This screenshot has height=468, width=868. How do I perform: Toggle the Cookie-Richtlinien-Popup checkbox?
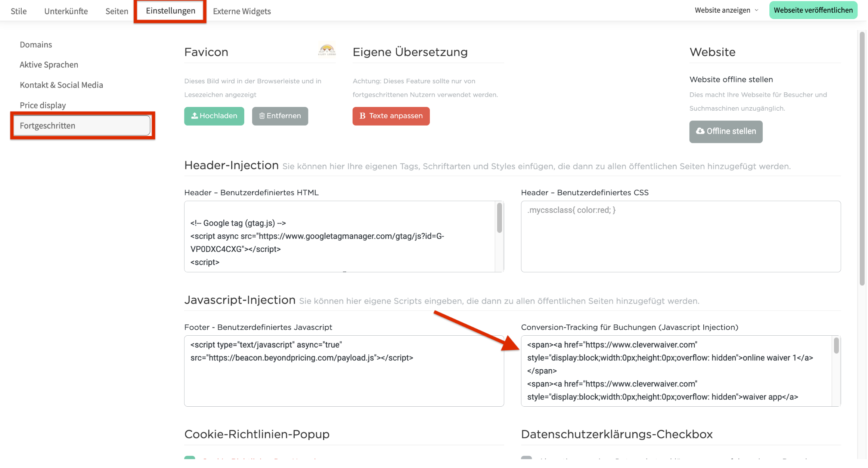190,458
